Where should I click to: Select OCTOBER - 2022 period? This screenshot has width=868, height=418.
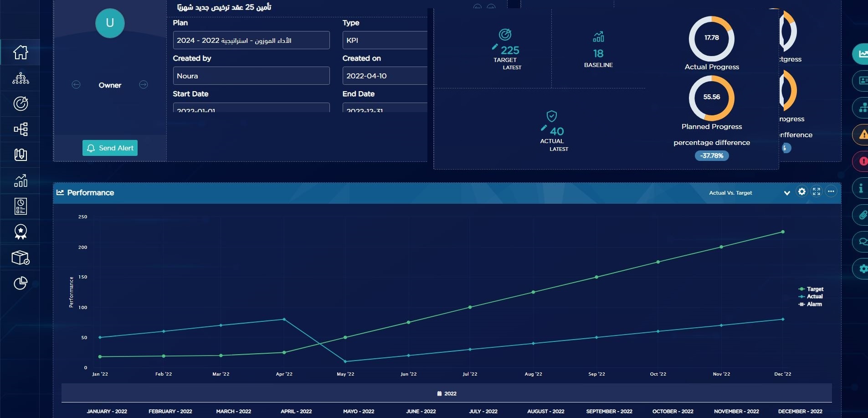[673, 411]
